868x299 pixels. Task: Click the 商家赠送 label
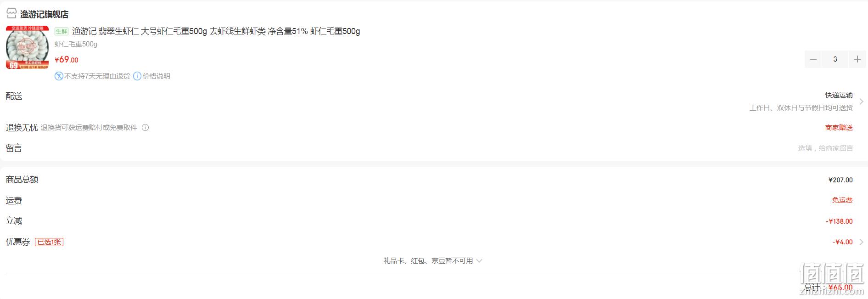point(839,128)
